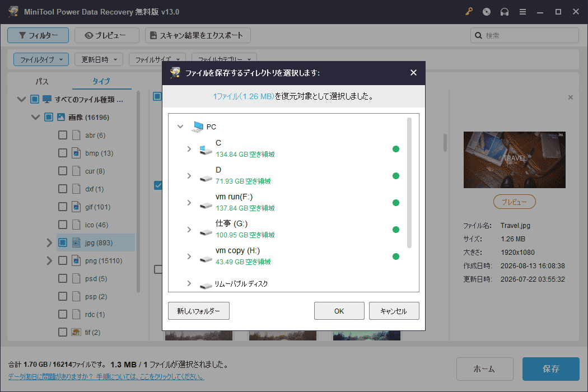Image resolution: width=588 pixels, height=392 pixels.
Task: Click the cur file type icon
Action: (x=76, y=171)
